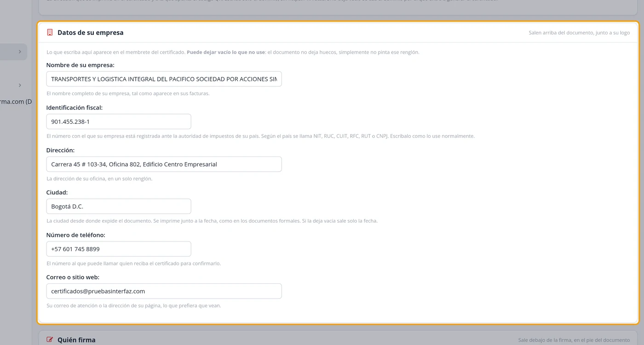
Task: Click the Nombre de su empresa label
Action: point(80,65)
